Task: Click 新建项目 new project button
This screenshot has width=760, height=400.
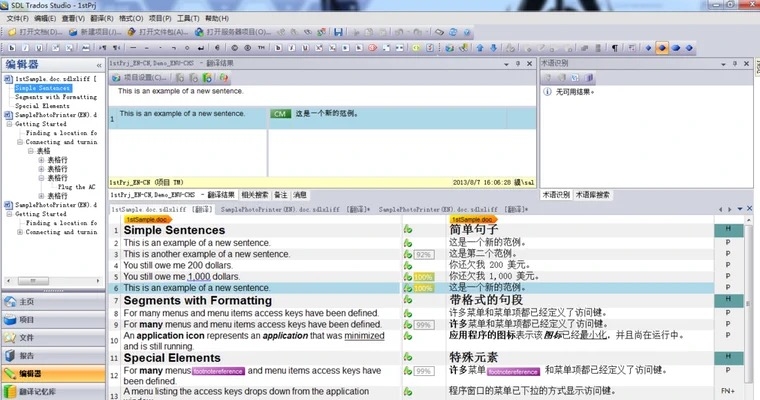Action: point(95,32)
